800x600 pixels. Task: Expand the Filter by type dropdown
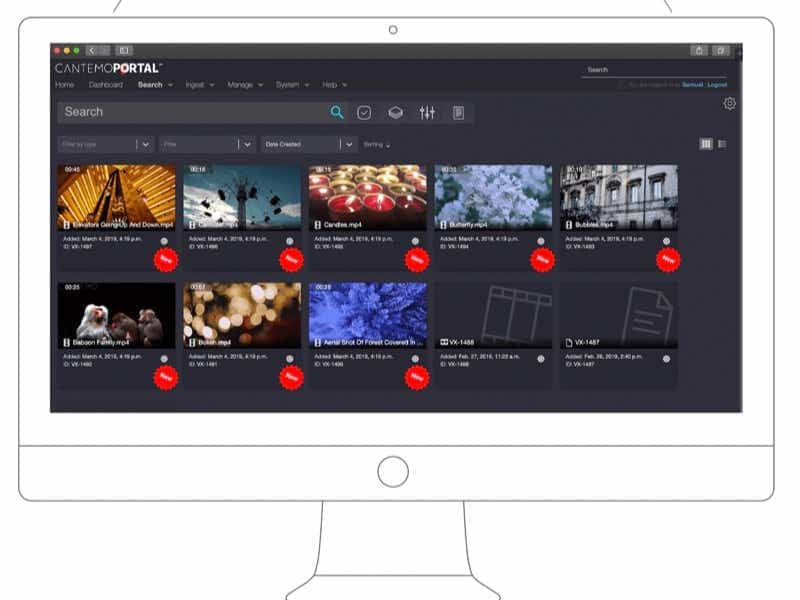point(146,144)
